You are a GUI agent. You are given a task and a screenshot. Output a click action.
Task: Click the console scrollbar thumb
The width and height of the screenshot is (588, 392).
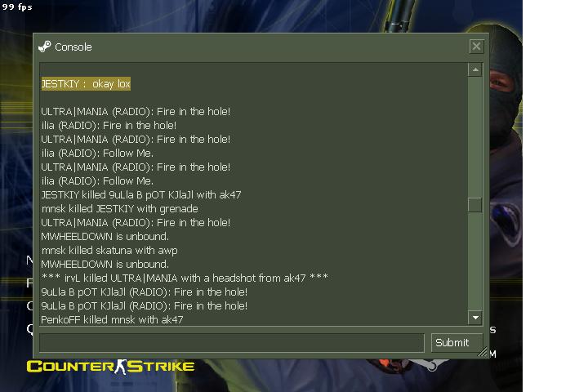click(x=475, y=205)
